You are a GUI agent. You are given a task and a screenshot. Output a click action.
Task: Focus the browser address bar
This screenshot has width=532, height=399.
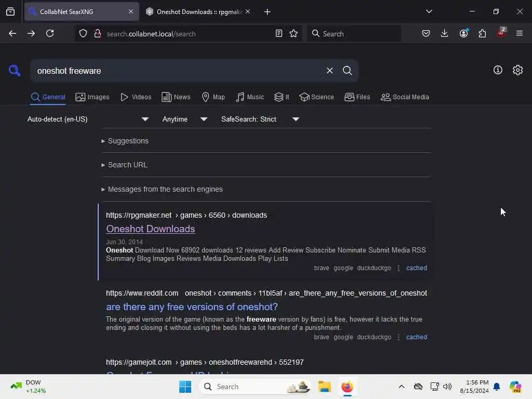click(188, 34)
